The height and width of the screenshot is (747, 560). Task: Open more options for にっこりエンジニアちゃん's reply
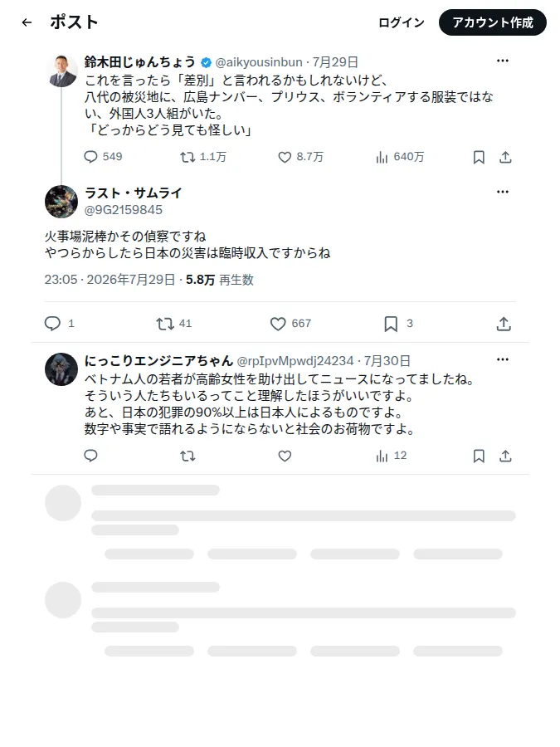coord(503,359)
